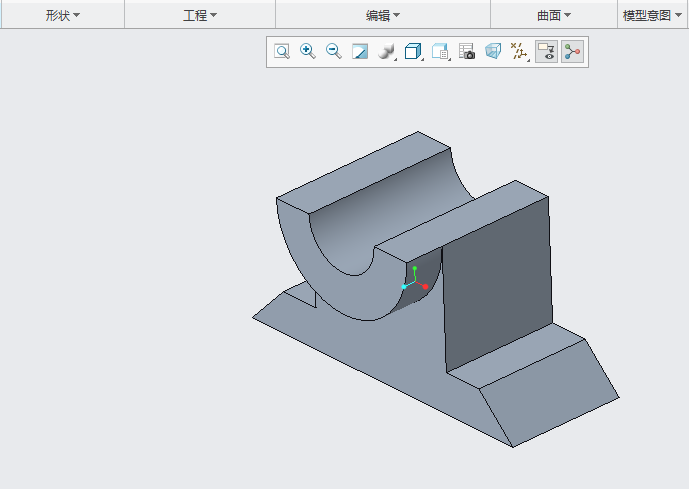Toggle the perspective view cube icon

click(492, 52)
